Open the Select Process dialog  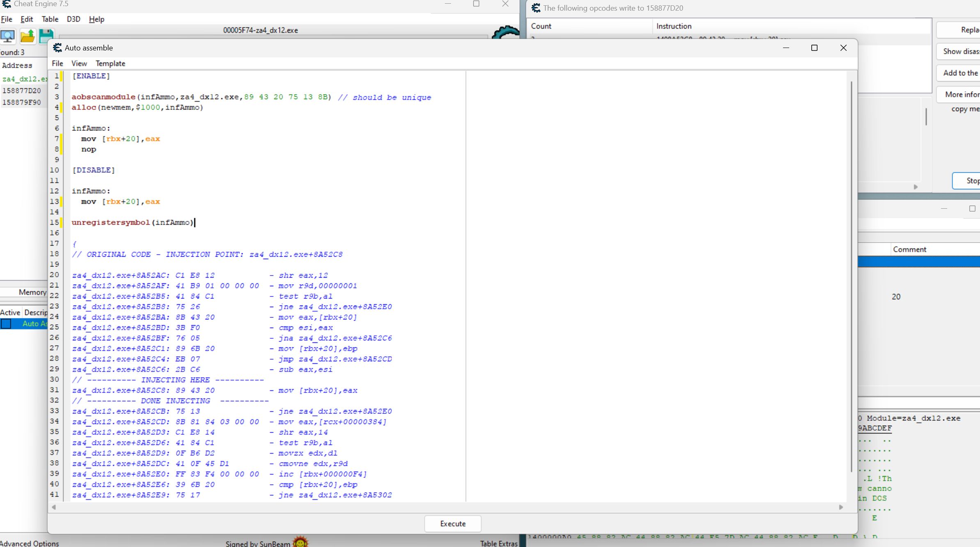coord(8,36)
